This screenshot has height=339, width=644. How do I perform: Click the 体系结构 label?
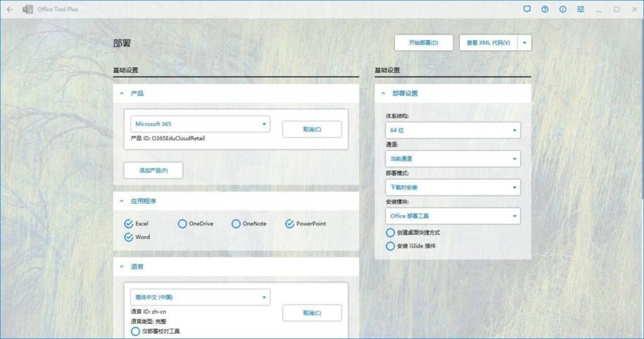397,116
